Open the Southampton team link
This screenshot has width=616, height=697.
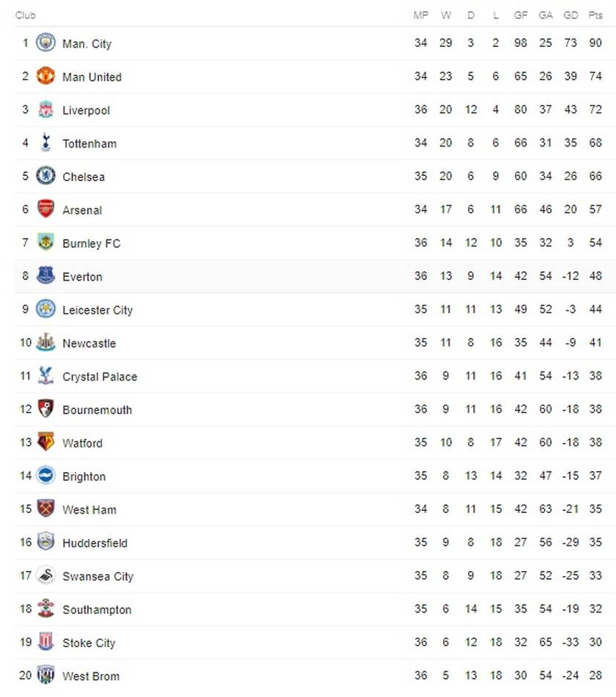click(x=97, y=610)
